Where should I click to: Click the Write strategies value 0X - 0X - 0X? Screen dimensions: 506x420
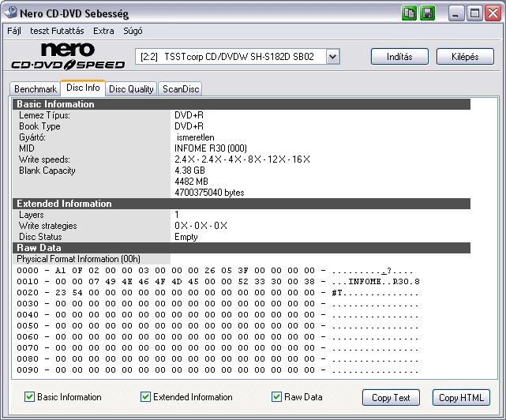(x=201, y=226)
